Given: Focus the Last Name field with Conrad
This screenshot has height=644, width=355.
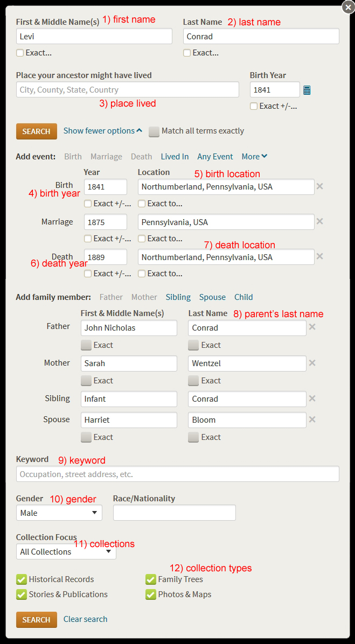Looking at the screenshot, I should [x=261, y=36].
